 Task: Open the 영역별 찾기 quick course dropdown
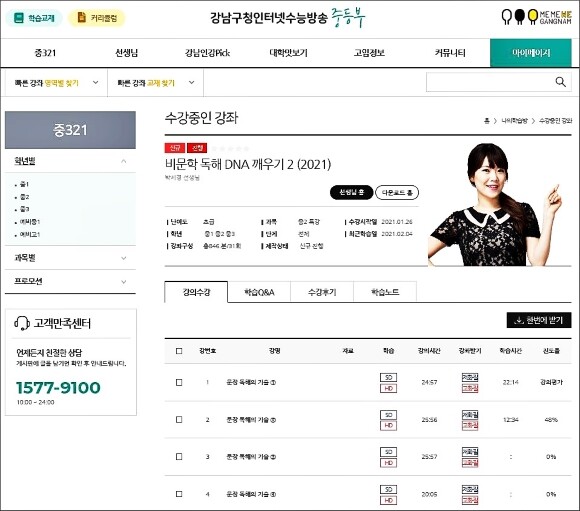(x=56, y=83)
